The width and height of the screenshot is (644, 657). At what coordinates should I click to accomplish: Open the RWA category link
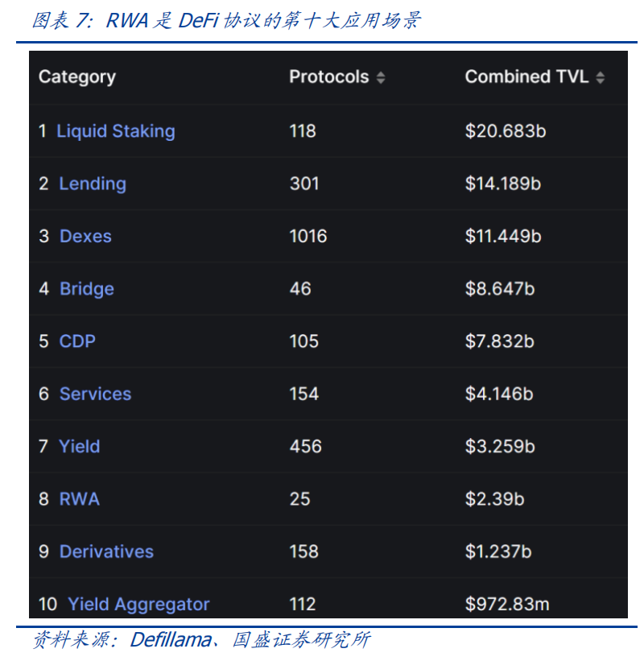[x=79, y=499]
